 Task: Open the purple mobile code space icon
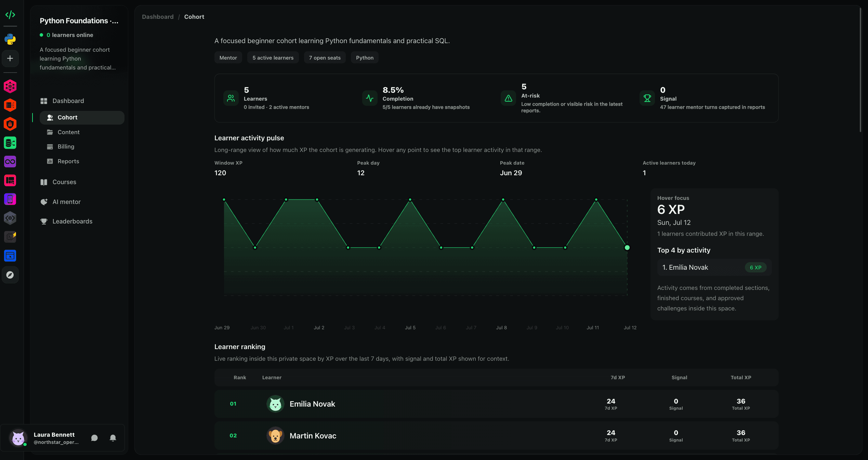[10, 199]
